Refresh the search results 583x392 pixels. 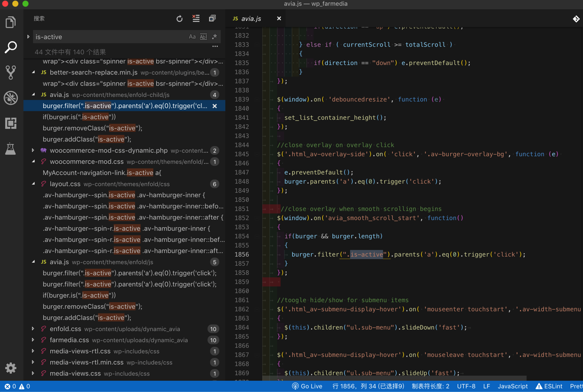pyautogui.click(x=180, y=19)
